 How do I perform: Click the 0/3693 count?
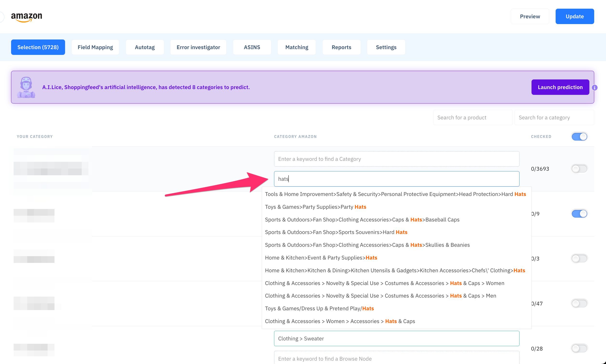540,169
